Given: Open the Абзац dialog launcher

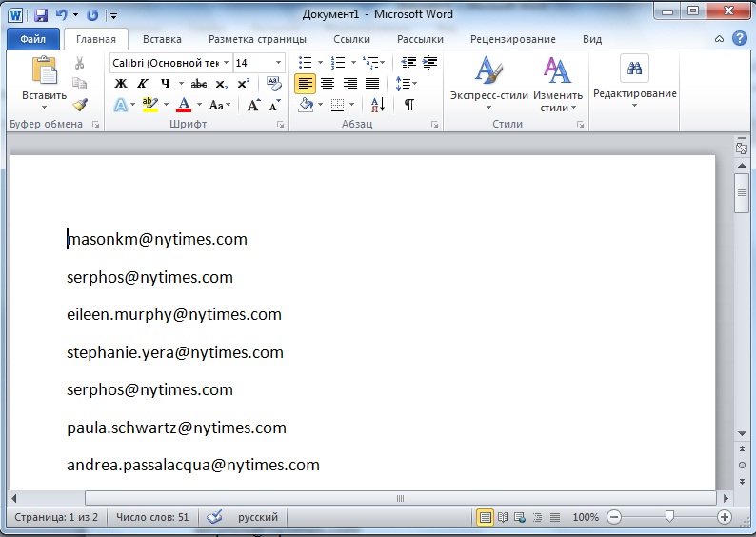Looking at the screenshot, I should coord(434,125).
